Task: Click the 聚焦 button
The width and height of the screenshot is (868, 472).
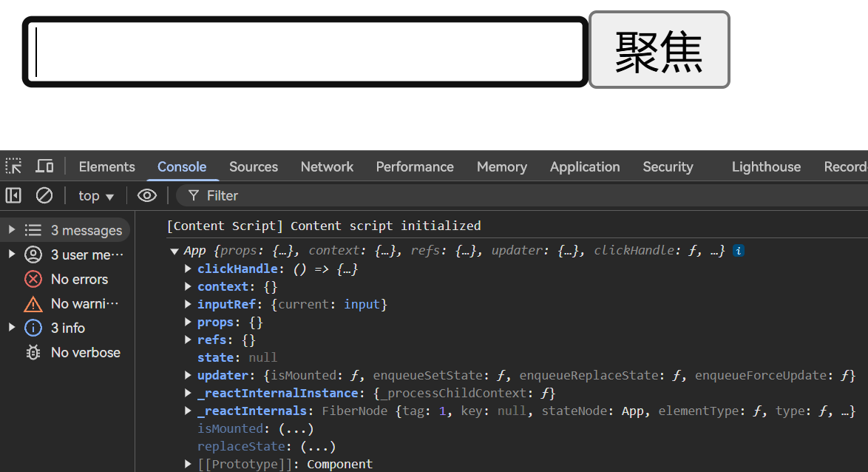Action: pos(659,50)
